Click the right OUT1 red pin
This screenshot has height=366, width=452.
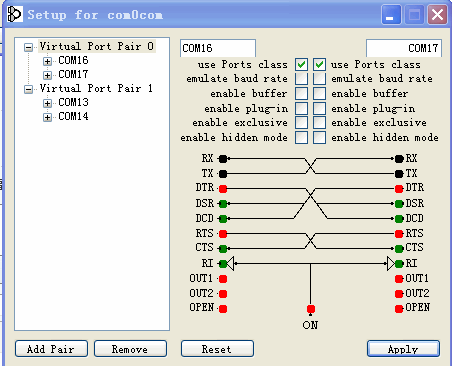pyautogui.click(x=399, y=279)
